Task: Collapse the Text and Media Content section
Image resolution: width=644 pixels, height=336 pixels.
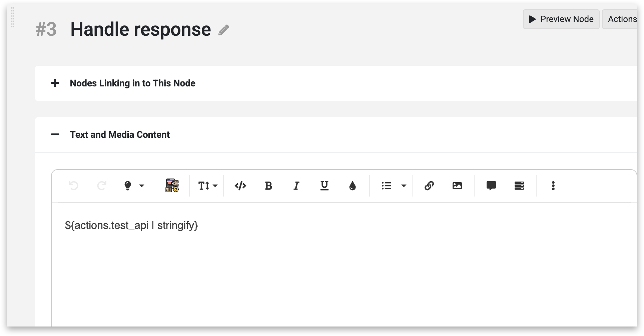Action: (55, 134)
